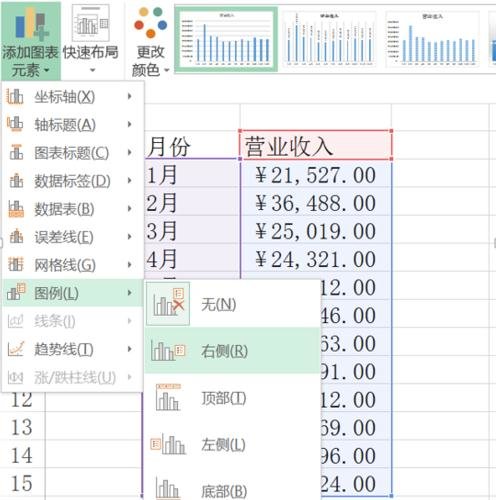Select the 1月 cell
This screenshot has height=500, width=496.
[192, 174]
